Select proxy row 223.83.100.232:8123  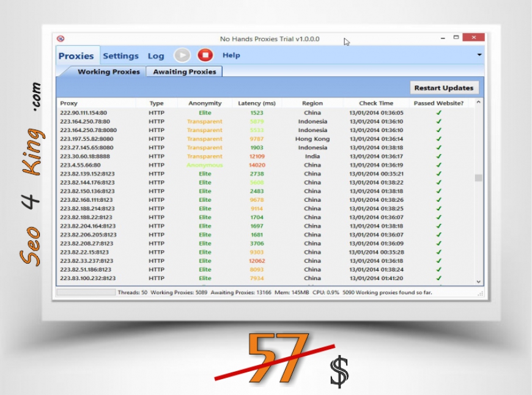(265, 278)
